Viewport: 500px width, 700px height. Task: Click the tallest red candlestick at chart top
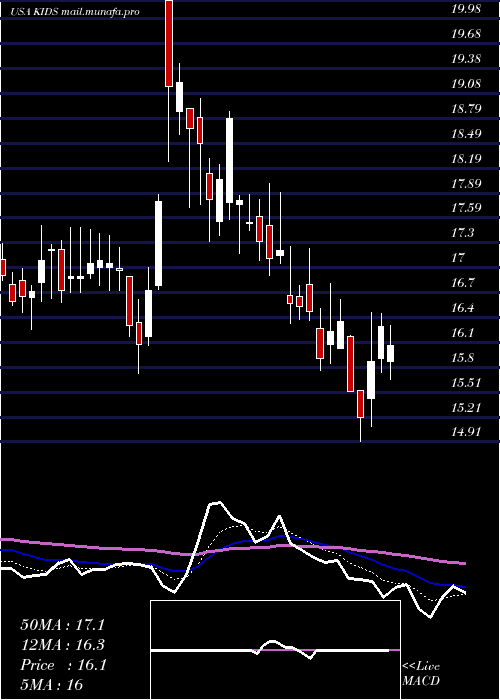[x=169, y=43]
